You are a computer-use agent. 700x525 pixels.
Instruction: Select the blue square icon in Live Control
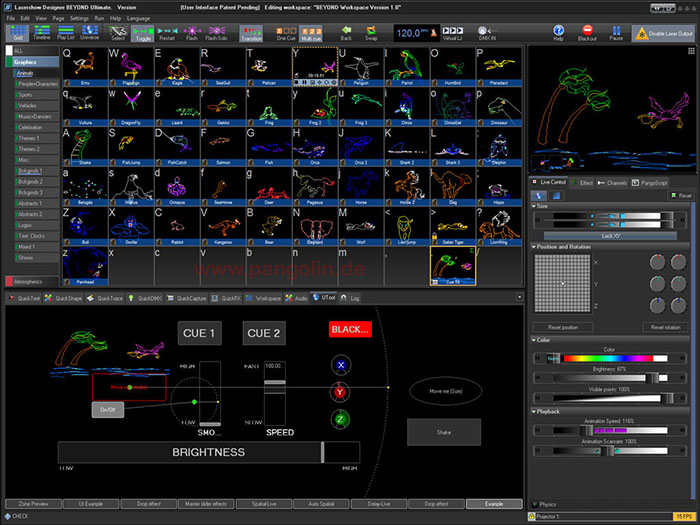pyautogui.click(x=556, y=196)
